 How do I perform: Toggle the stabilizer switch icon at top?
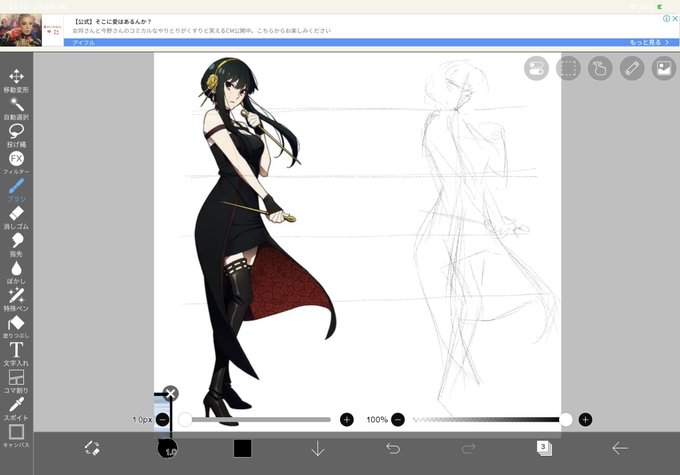click(x=536, y=69)
